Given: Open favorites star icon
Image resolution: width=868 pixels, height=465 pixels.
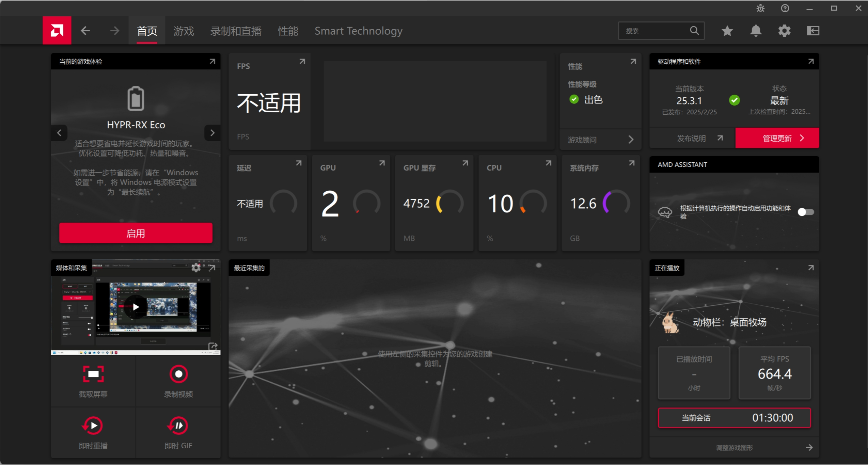Looking at the screenshot, I should [x=727, y=31].
